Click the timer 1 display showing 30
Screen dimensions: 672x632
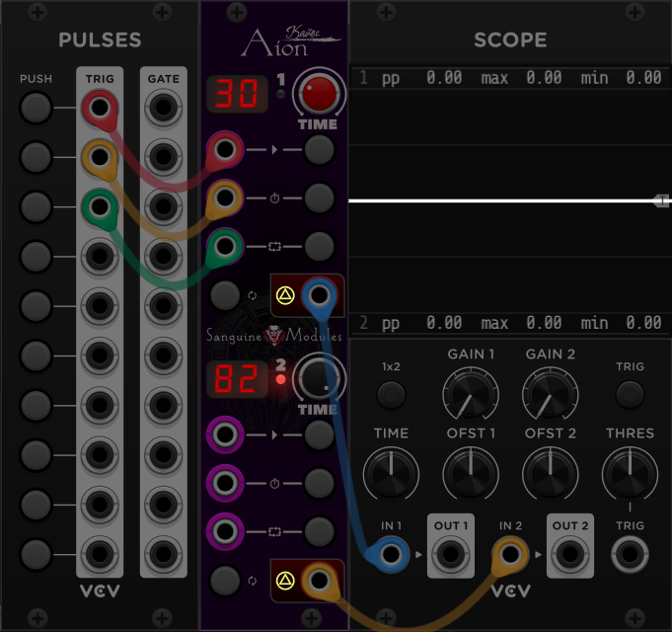[x=237, y=94]
